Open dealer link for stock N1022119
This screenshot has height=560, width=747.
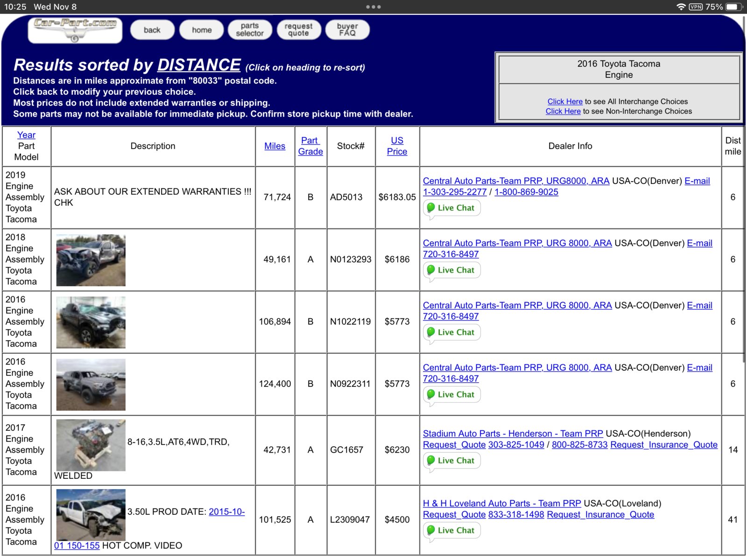click(x=517, y=305)
